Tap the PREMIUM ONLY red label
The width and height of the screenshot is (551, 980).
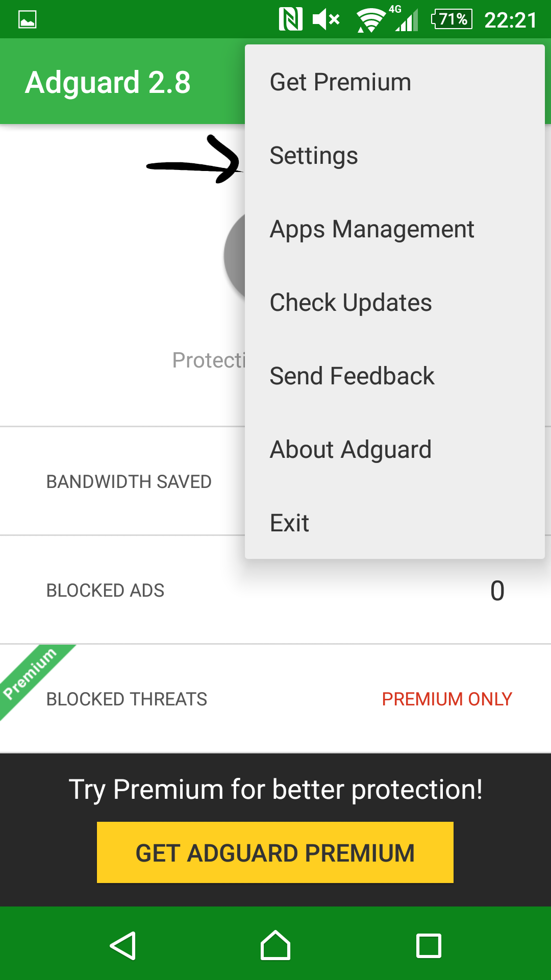coord(447,699)
